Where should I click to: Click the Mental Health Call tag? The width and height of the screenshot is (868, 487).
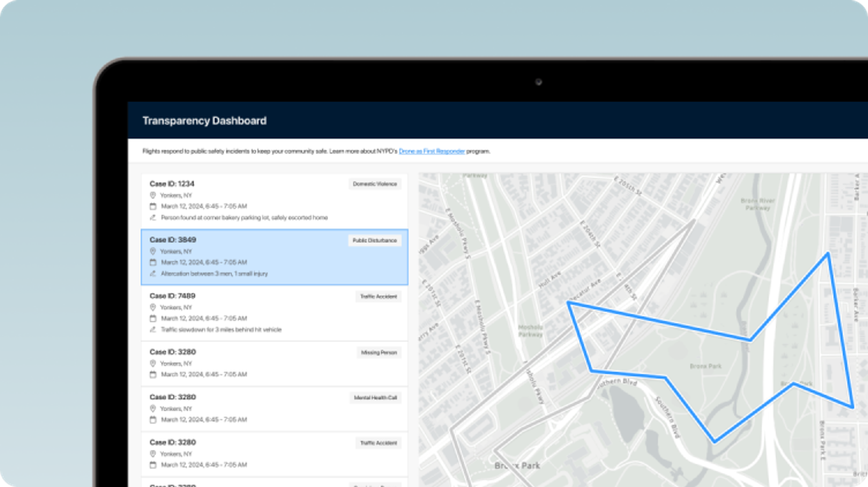pos(375,398)
